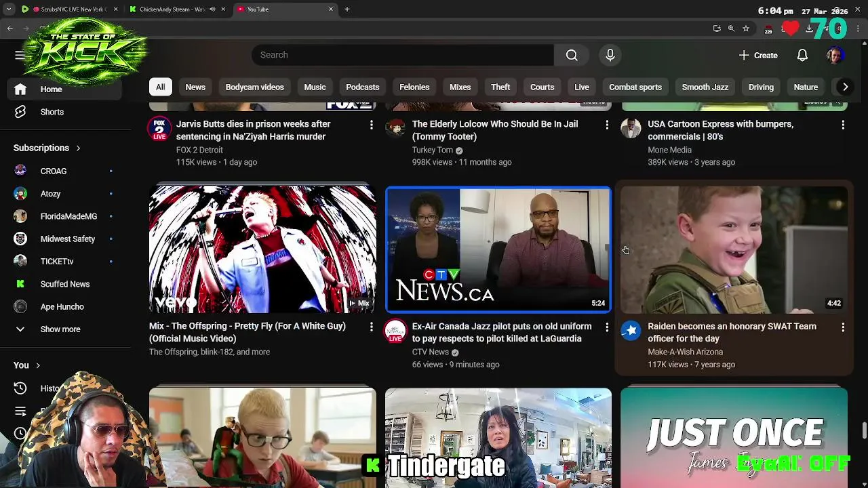Open options menu for Elderly Lolcow video
868x488 pixels.
pyautogui.click(x=607, y=125)
